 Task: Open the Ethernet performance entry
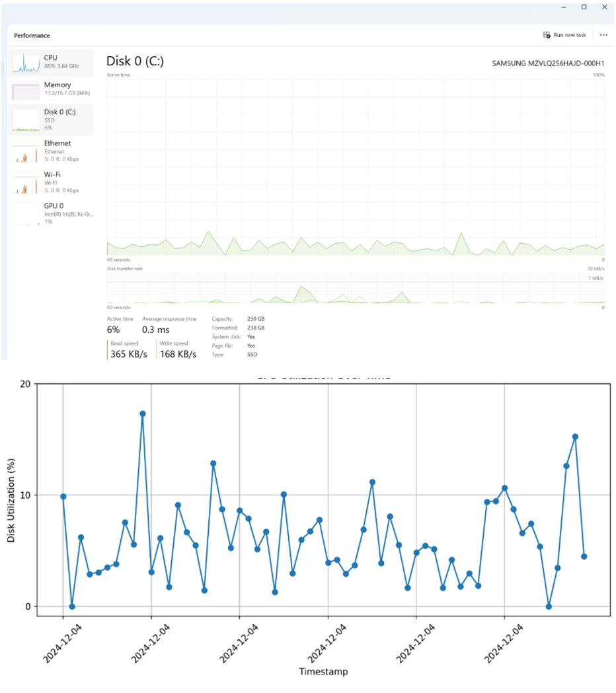(51, 151)
